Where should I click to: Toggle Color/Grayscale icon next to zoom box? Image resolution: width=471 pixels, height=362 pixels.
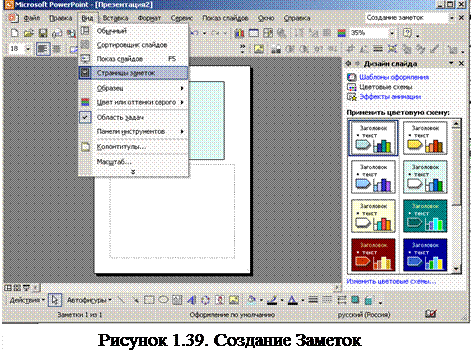pos(341,33)
